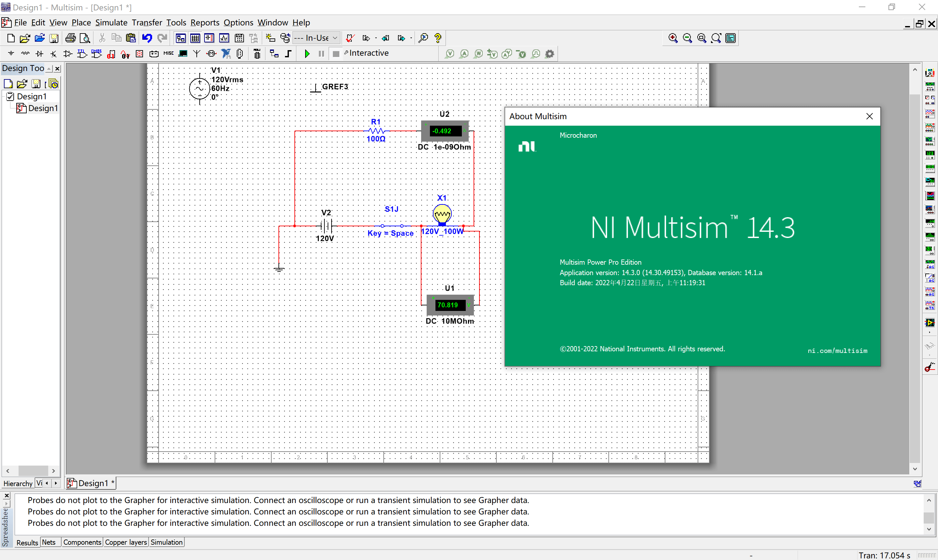The height and width of the screenshot is (560, 938).
Task: Click Design Toolbox horizontal scrollbar thumb
Action: pyautogui.click(x=33, y=470)
